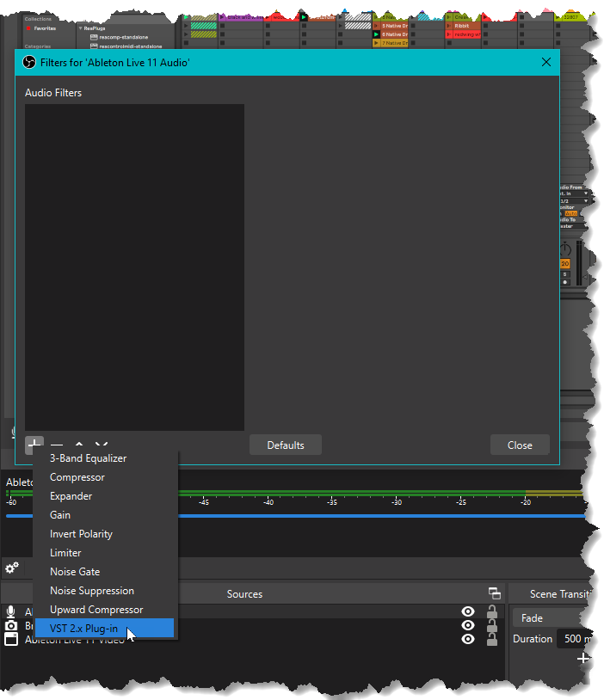This screenshot has width=604, height=700.
Task: Click the Defaults button
Action: [x=286, y=445]
